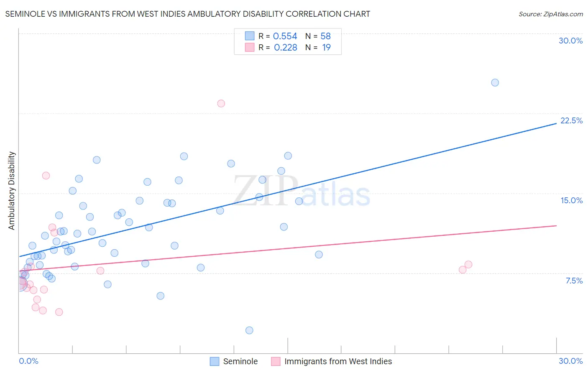This screenshot has height=373, width=588.
Task: Click the pink Immigrants from West Indies swatch
Action: tap(276, 361)
